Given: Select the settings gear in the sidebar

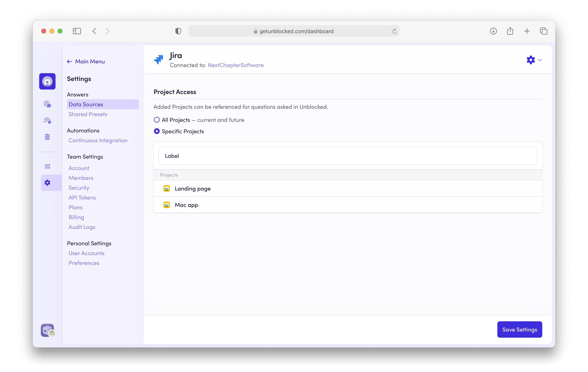Looking at the screenshot, I should [47, 183].
